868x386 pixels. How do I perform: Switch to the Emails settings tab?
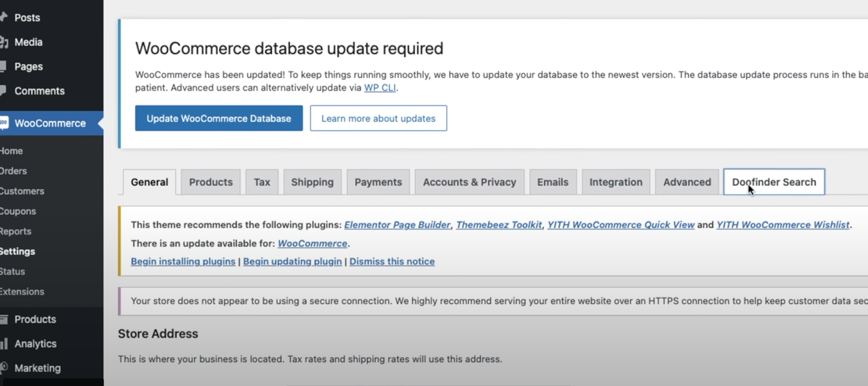pyautogui.click(x=553, y=182)
